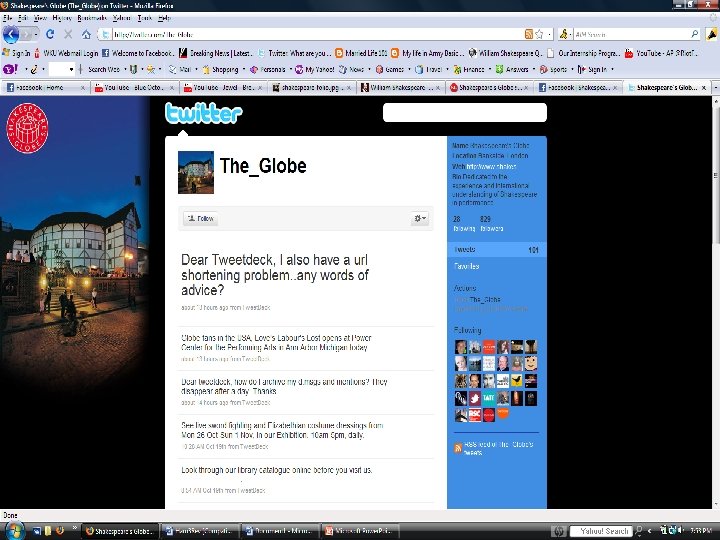Open history dropdown next to Forward arrow

(x=36, y=34)
